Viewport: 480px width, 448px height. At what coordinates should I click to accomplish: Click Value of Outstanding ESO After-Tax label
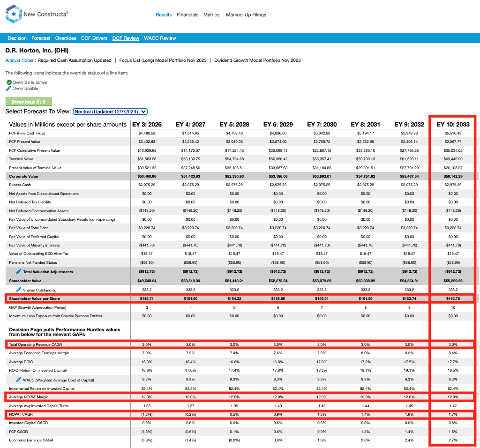pos(39,254)
